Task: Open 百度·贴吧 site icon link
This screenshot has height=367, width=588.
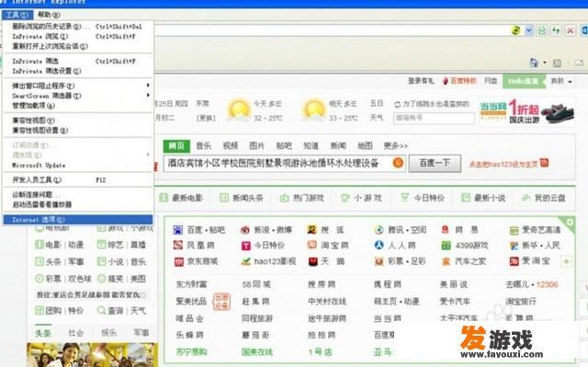Action: (x=177, y=230)
